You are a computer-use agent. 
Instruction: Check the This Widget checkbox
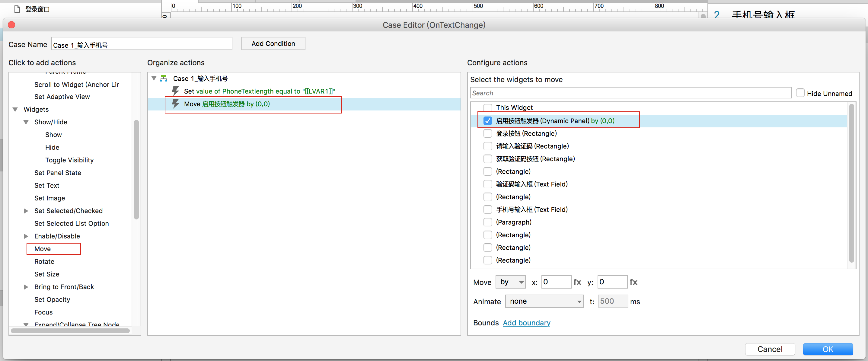[x=487, y=107]
